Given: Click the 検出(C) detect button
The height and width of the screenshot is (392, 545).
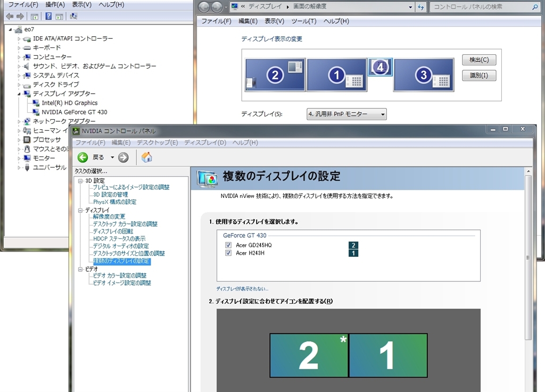Looking at the screenshot, I should point(479,60).
